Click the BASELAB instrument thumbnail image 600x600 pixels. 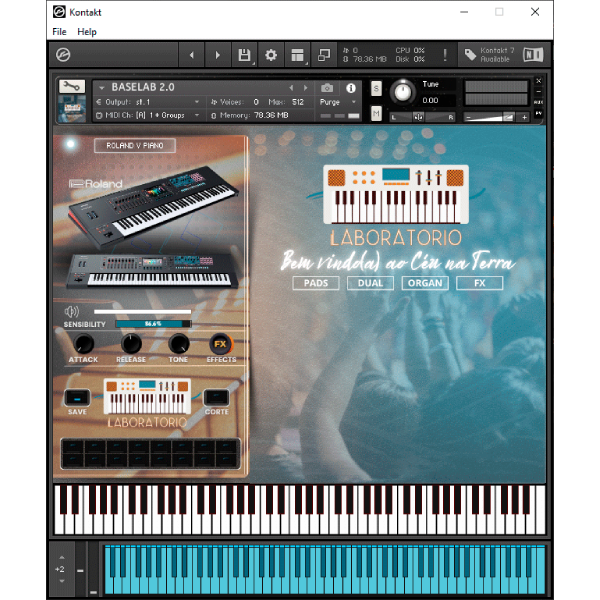pyautogui.click(x=72, y=109)
